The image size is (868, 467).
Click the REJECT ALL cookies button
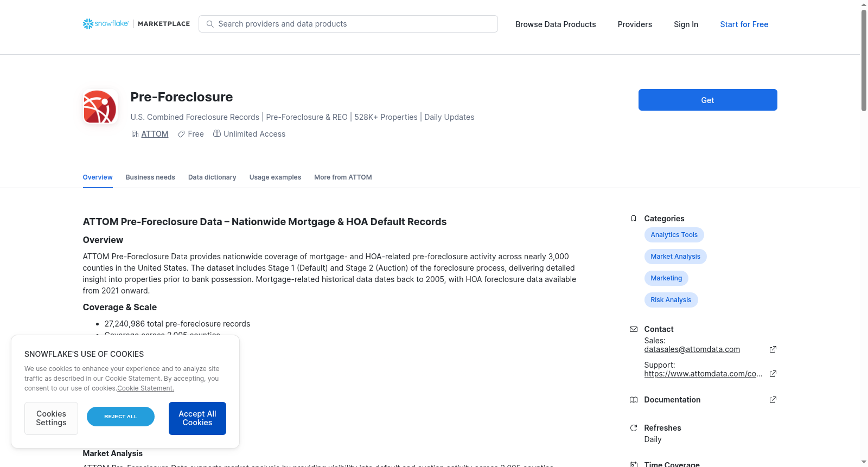[120, 417]
